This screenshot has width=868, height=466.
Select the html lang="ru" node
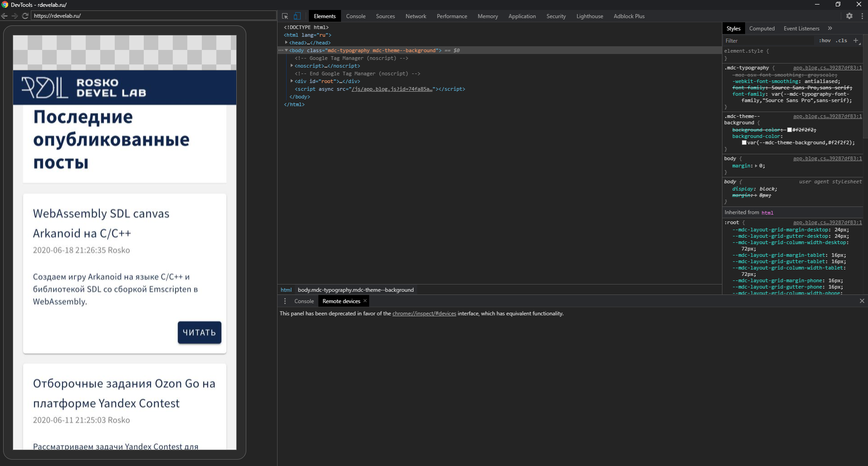coord(307,35)
